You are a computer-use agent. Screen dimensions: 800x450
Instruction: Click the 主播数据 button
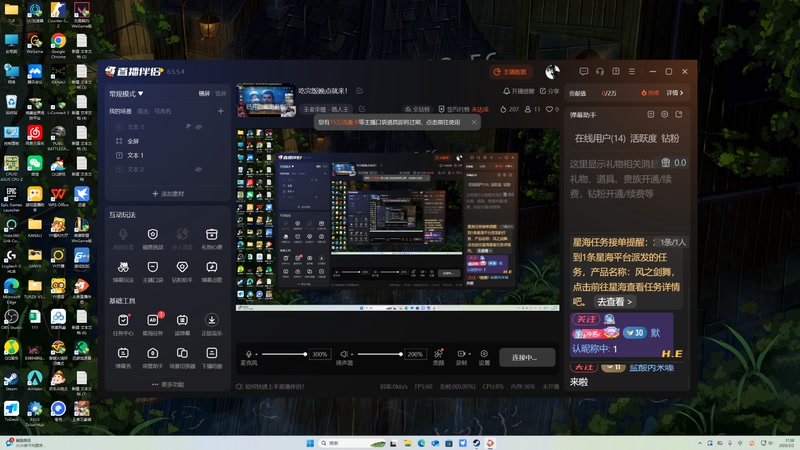click(511, 72)
